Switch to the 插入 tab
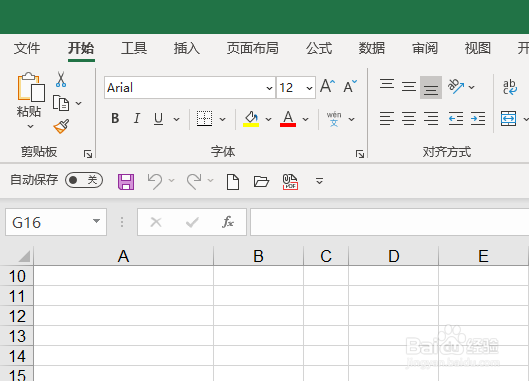The width and height of the screenshot is (529, 381). tap(187, 48)
